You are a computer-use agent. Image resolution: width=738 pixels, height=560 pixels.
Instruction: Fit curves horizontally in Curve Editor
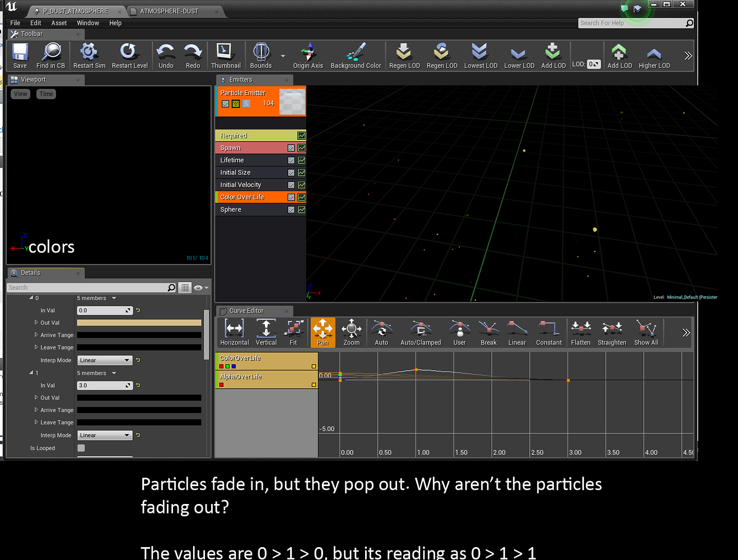coord(234,333)
